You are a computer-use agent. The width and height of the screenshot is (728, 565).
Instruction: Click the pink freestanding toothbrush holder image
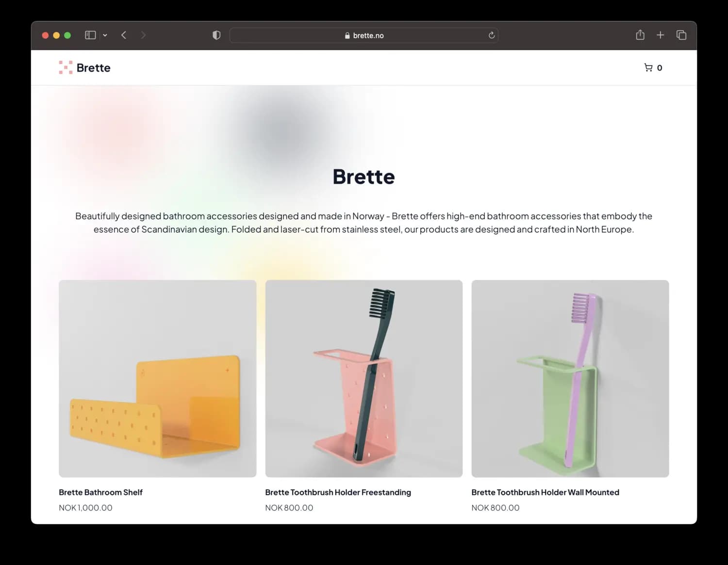pyautogui.click(x=363, y=378)
